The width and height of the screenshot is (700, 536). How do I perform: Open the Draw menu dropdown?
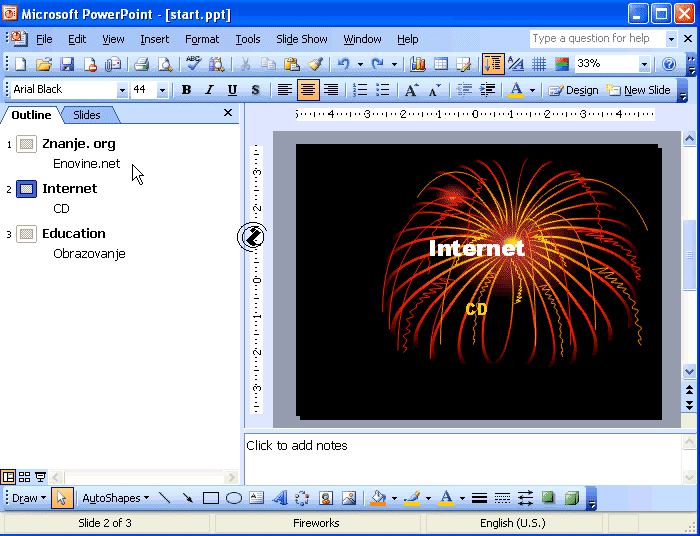29,498
